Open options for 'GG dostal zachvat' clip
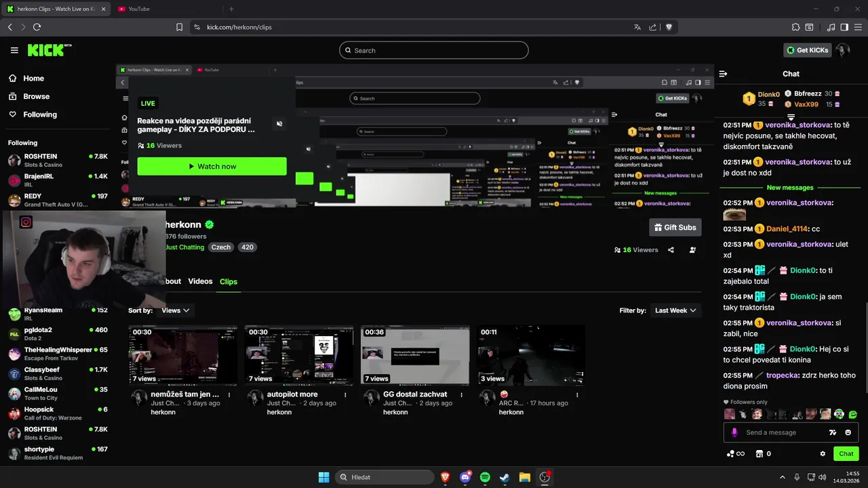Screen dimensions: 868x488 tap(462, 394)
